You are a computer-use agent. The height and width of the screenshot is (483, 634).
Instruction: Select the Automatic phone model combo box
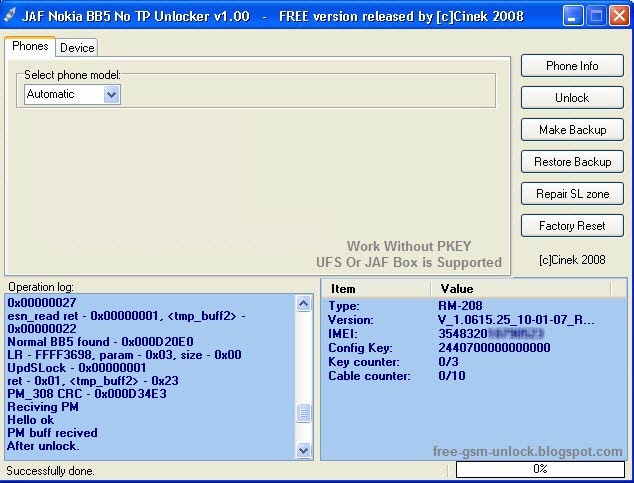(72, 95)
